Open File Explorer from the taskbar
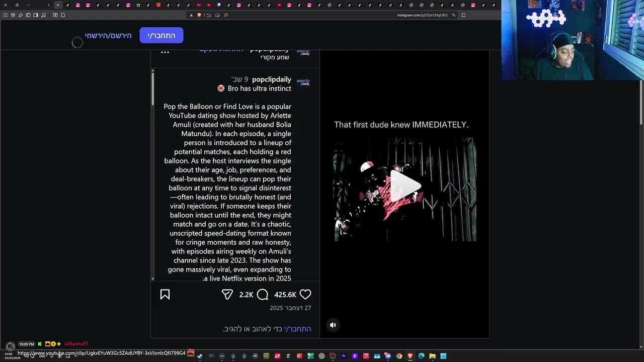The width and height of the screenshot is (644, 362). coord(432,356)
